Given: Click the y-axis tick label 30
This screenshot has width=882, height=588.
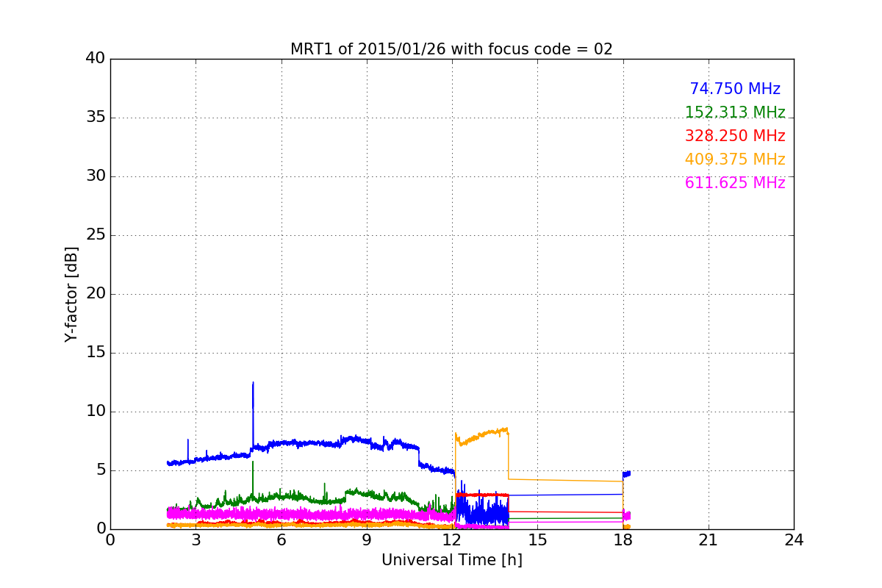Looking at the screenshot, I should (96, 176).
